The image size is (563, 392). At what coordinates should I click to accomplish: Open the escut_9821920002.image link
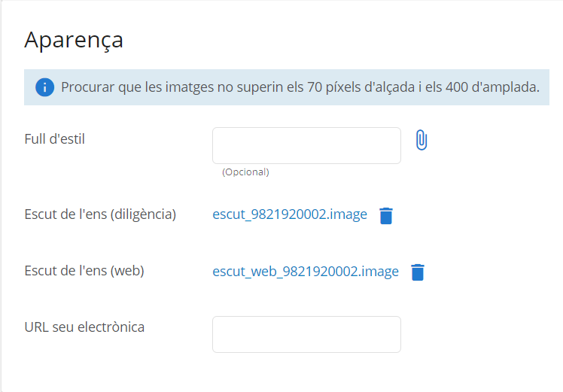pos(290,214)
